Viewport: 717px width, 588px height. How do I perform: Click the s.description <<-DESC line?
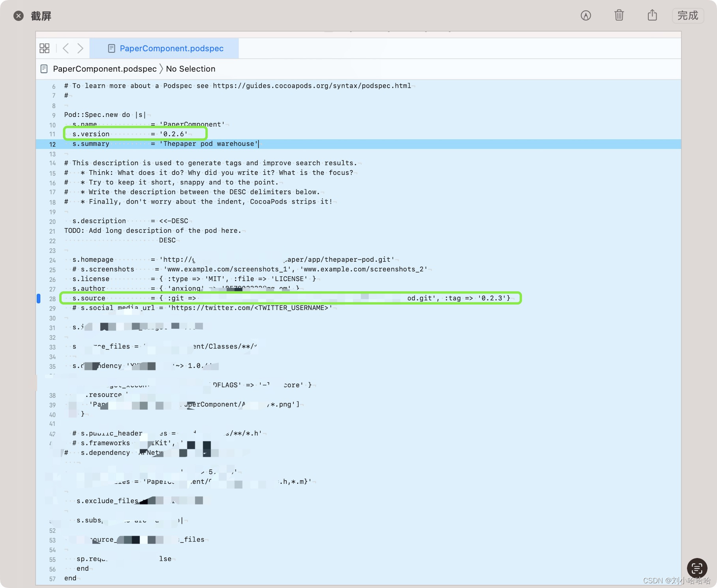tap(130, 221)
